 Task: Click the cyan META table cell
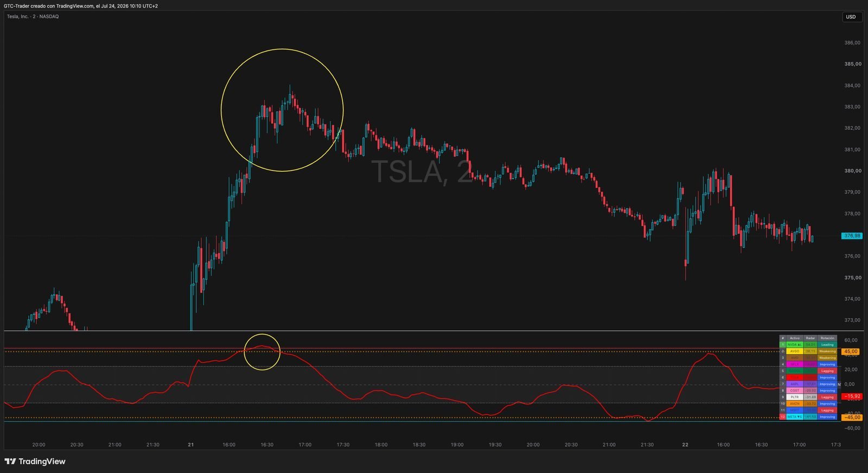pyautogui.click(x=795, y=417)
